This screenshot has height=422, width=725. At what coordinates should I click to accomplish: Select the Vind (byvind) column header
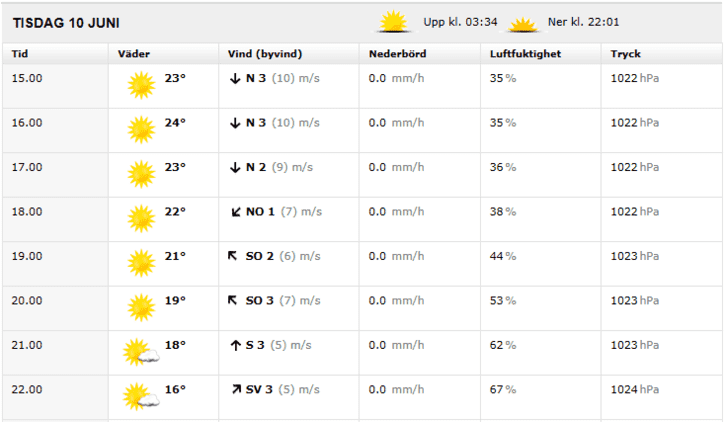click(265, 54)
